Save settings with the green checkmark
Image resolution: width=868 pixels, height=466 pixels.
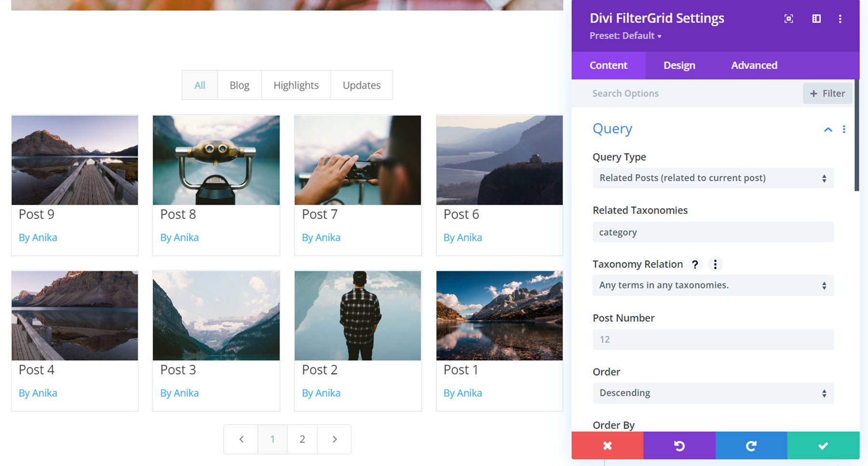point(823,446)
